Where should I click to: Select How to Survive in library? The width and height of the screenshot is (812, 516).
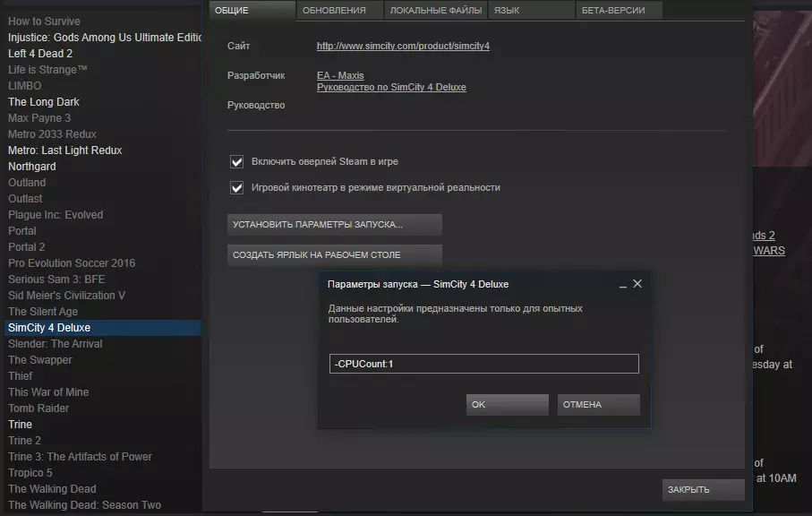[x=44, y=21]
